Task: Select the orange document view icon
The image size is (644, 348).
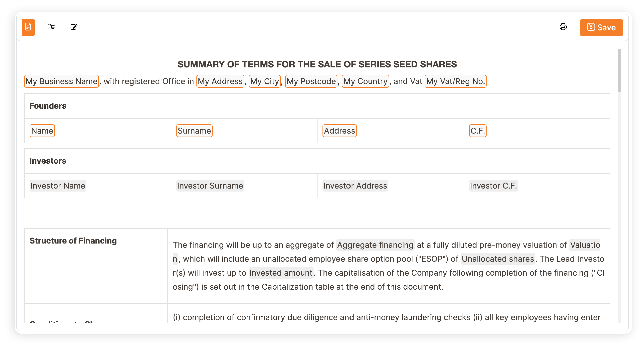Action: (x=28, y=27)
